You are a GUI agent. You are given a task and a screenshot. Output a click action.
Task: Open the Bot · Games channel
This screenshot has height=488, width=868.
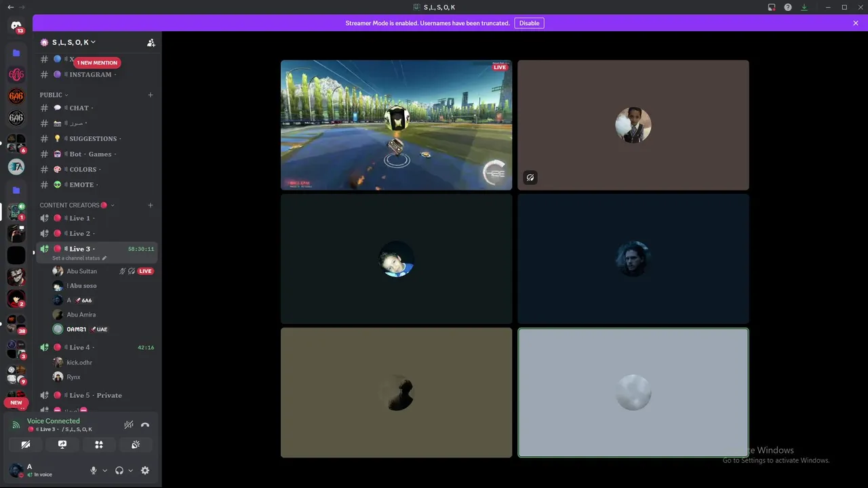pos(97,154)
